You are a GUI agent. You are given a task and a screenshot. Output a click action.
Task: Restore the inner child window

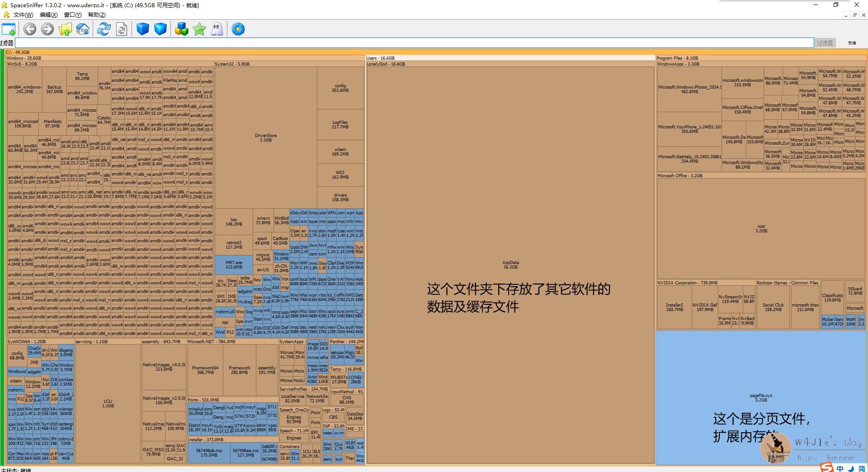[854, 15]
